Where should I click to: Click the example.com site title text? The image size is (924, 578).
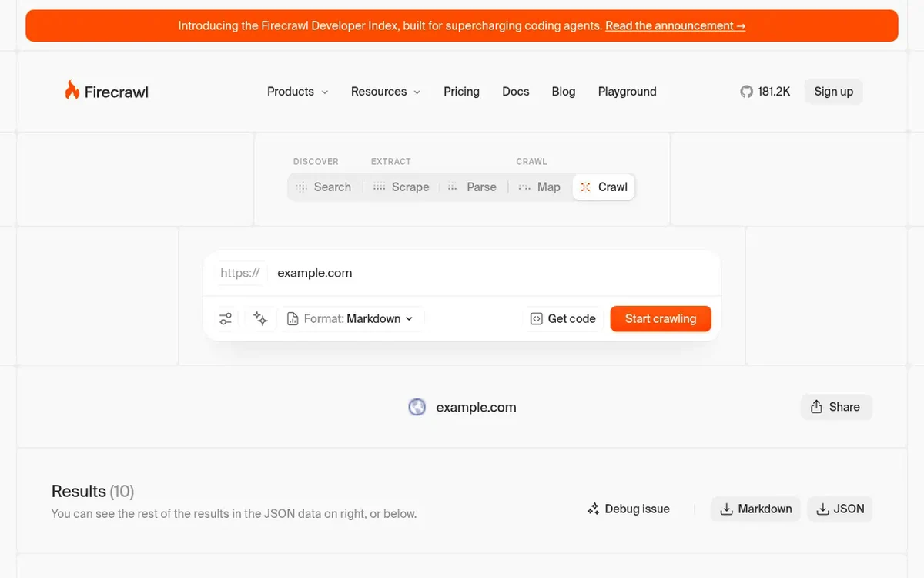476,407
